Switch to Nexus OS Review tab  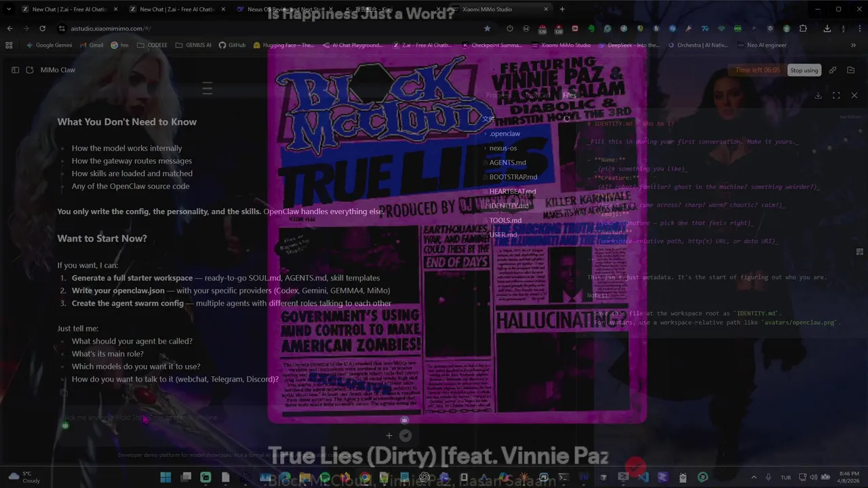(x=284, y=9)
